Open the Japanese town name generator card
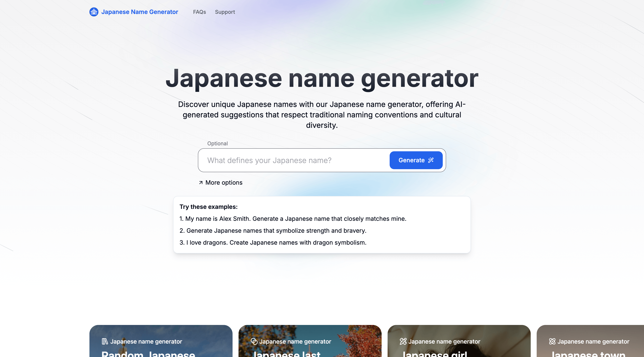Viewport: 644px width, 357px height. pyautogui.click(x=590, y=341)
